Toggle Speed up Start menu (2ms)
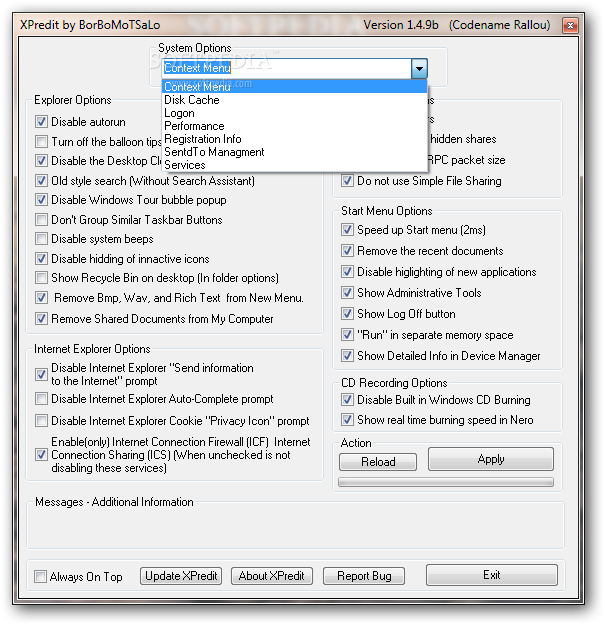Screen dimensions: 605x625 [347, 230]
